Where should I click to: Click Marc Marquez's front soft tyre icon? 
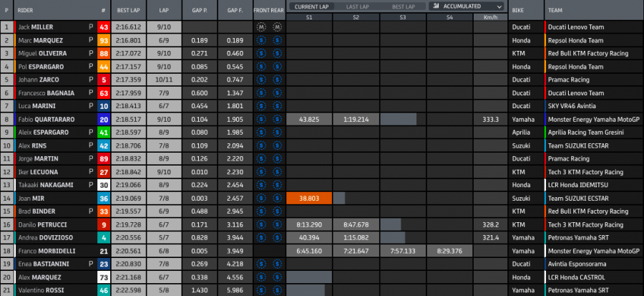pyautogui.click(x=262, y=40)
